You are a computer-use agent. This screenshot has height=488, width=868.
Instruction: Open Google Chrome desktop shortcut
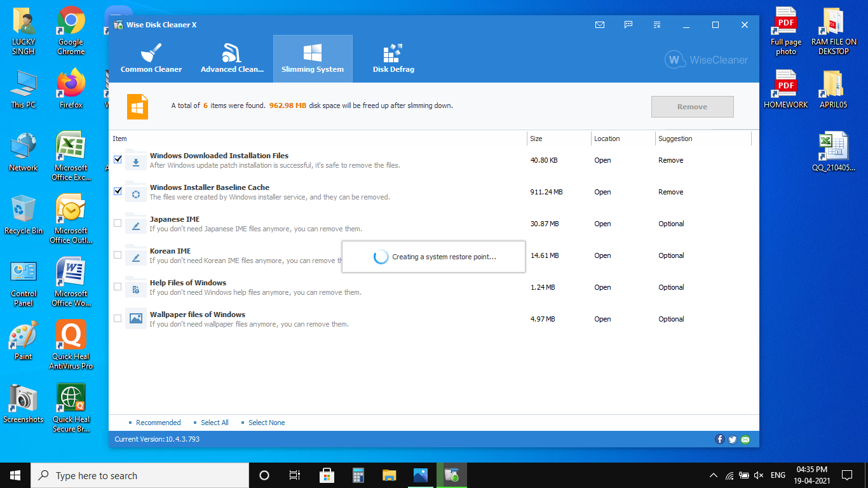click(71, 30)
